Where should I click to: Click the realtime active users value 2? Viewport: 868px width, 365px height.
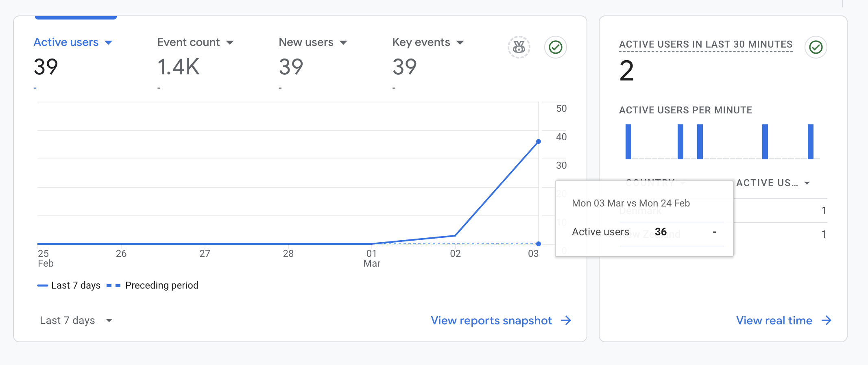627,71
